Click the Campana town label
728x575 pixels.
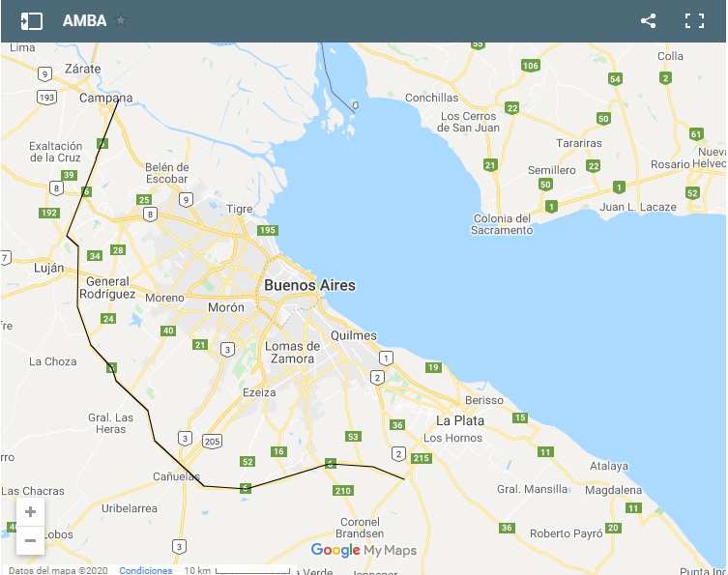(x=105, y=98)
